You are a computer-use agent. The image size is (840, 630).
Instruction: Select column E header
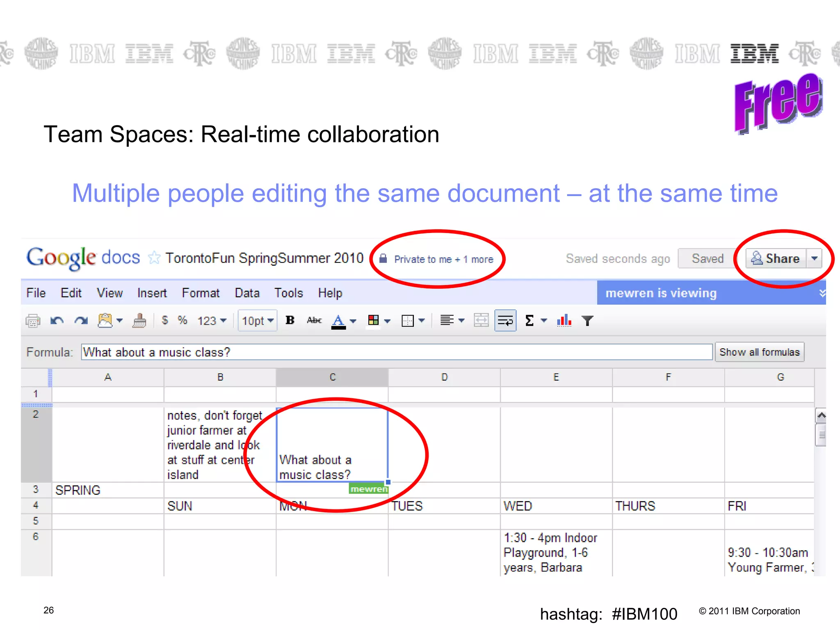tap(556, 377)
